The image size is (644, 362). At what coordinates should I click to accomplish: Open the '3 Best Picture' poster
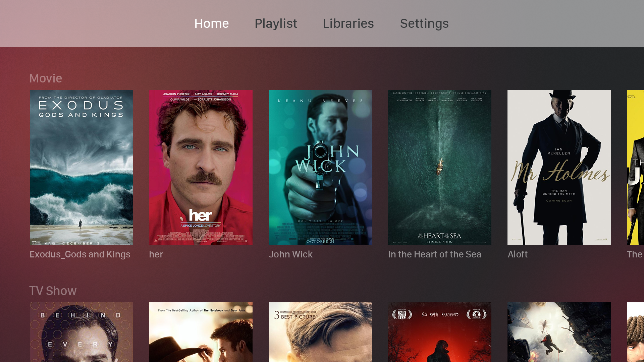[320, 332]
